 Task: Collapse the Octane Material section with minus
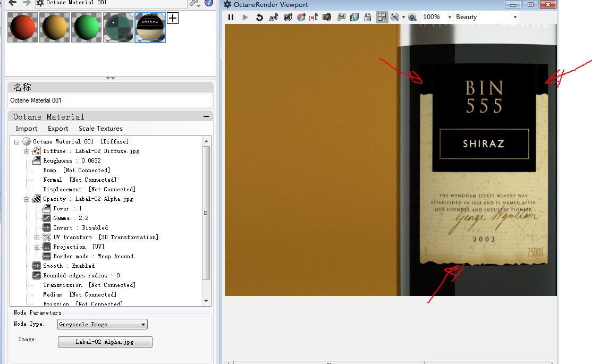[206, 116]
